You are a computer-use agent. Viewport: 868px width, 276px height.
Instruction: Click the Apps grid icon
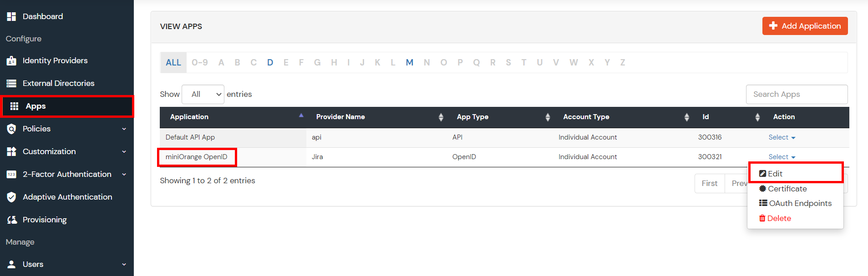click(x=15, y=106)
